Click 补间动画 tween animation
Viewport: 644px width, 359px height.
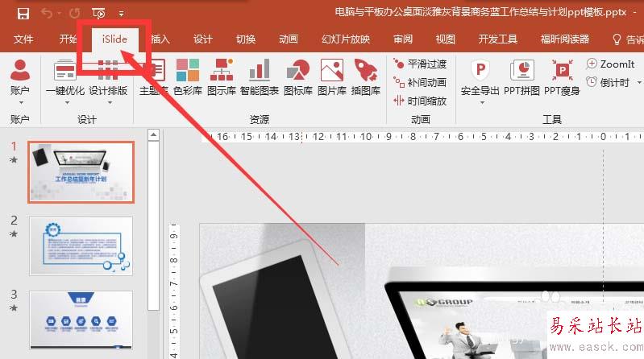[x=420, y=82]
